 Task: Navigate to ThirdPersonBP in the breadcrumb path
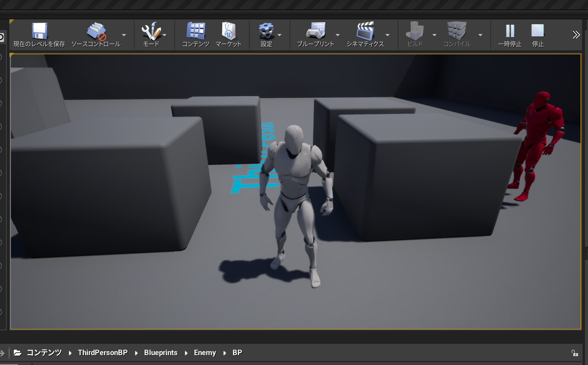(103, 353)
